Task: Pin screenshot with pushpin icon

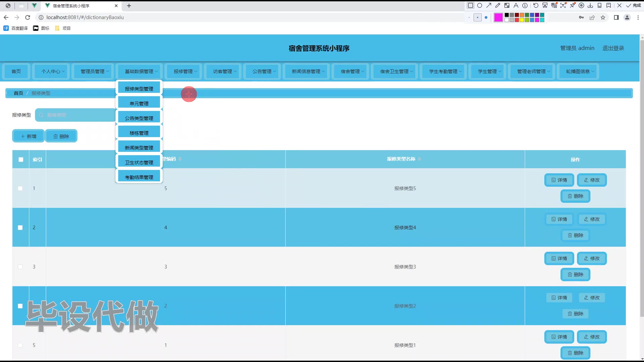Action: 572,5
